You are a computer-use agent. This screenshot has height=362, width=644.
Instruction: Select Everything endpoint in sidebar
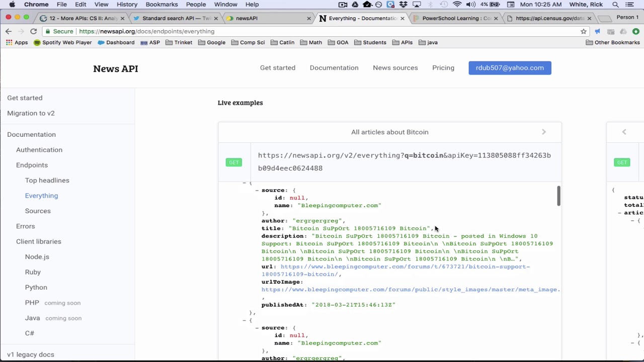(x=41, y=196)
